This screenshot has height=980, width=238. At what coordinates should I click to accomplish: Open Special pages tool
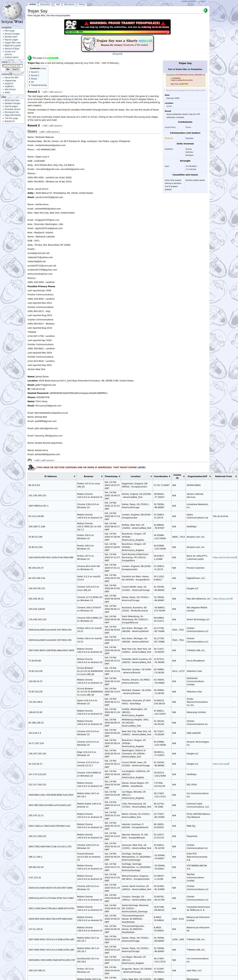(x=11, y=106)
